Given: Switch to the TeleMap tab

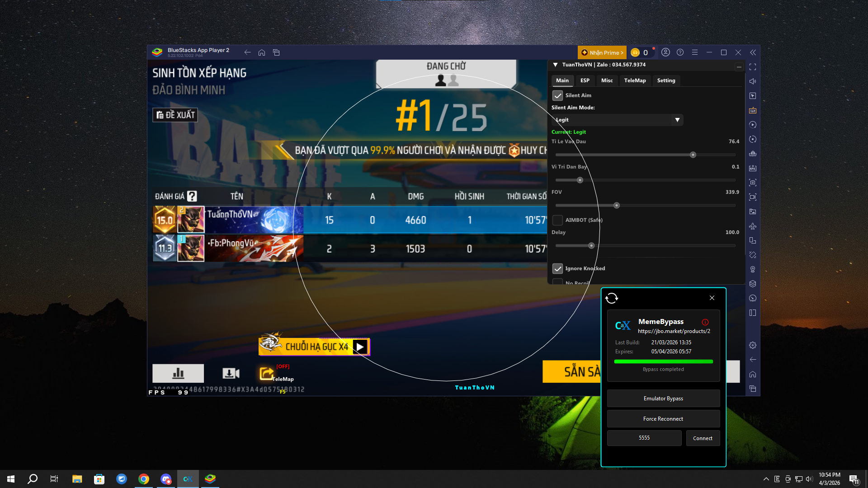Looking at the screenshot, I should (635, 80).
